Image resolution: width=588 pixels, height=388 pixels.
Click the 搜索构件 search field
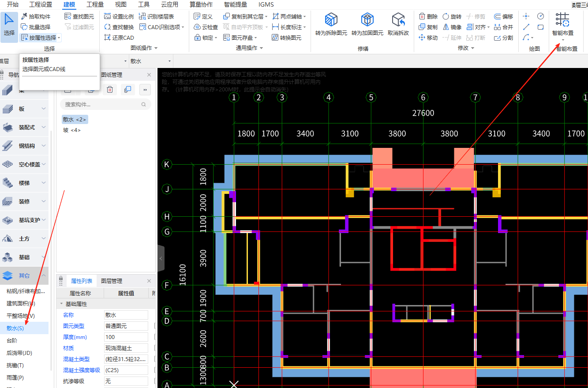(x=105, y=105)
